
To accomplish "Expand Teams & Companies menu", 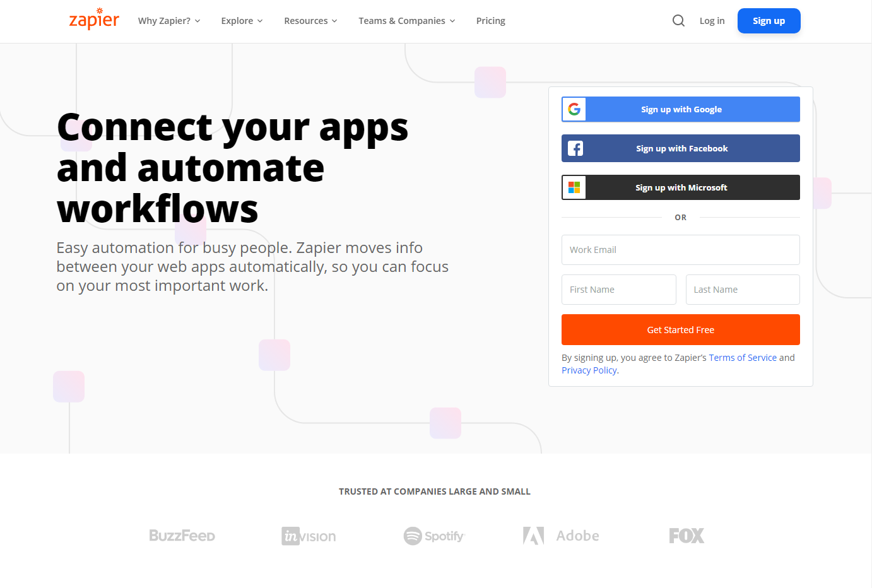I will click(x=407, y=21).
